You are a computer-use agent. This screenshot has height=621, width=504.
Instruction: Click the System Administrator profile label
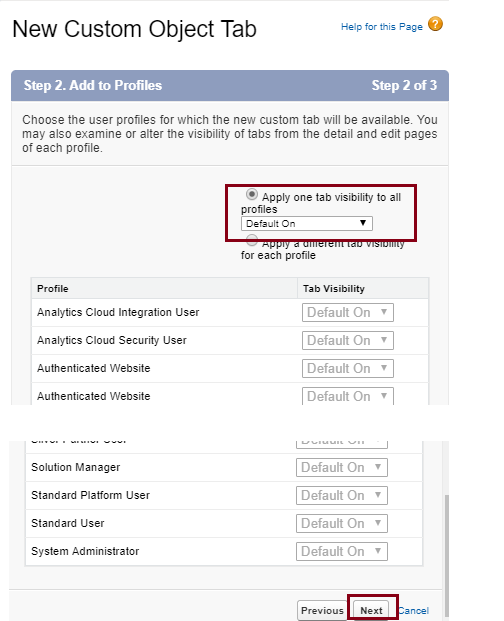85,551
